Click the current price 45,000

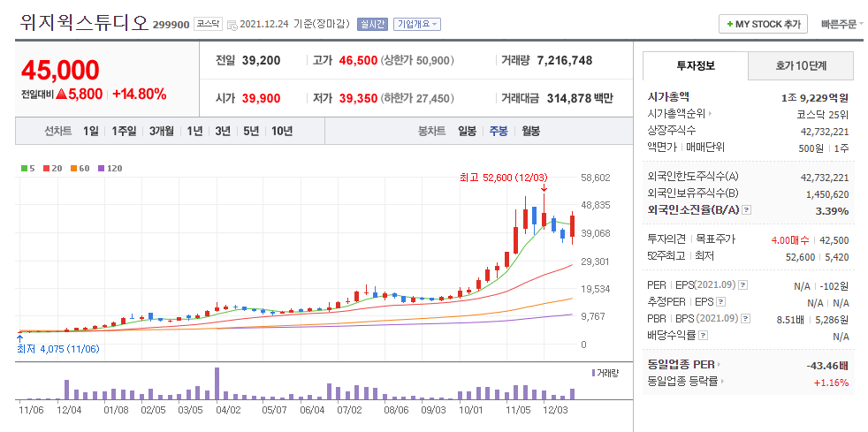click(60, 70)
